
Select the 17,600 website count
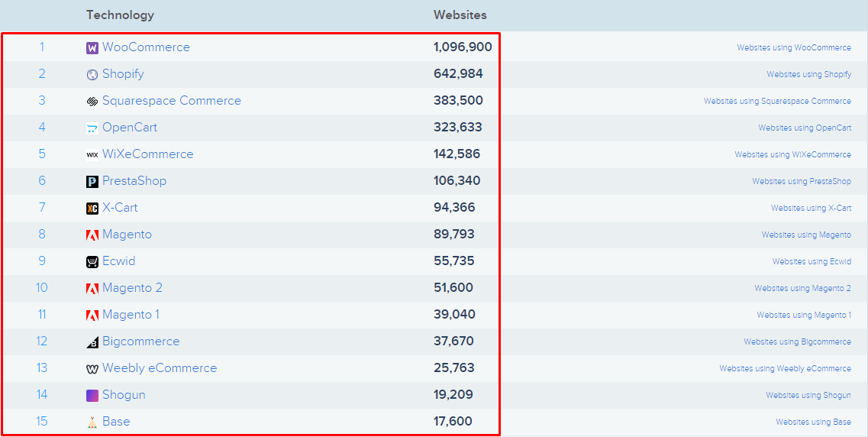[453, 422]
